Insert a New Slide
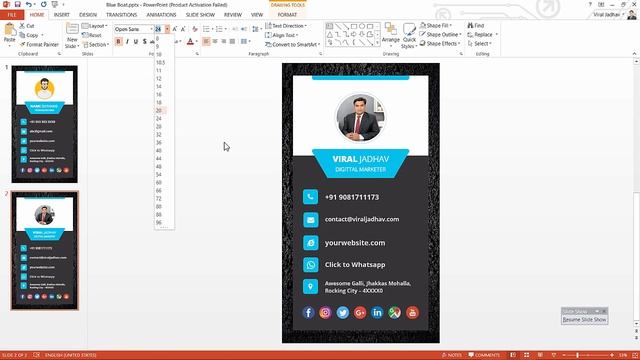Image resolution: width=640 pixels, height=360 pixels. point(72,36)
